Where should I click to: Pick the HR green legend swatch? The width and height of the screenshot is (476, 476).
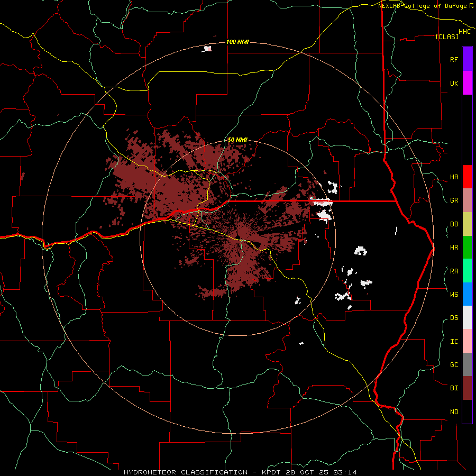(x=467, y=248)
